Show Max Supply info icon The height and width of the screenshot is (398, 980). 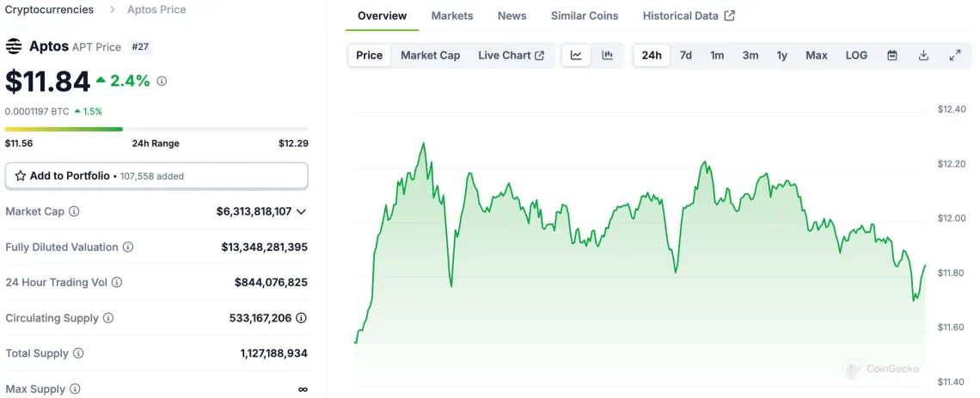75,389
